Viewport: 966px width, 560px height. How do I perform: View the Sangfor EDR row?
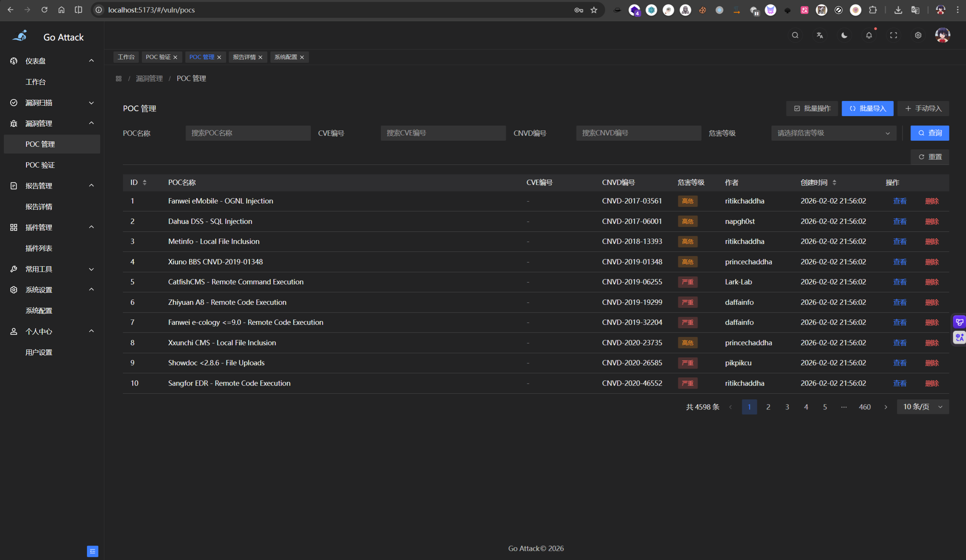pos(900,383)
